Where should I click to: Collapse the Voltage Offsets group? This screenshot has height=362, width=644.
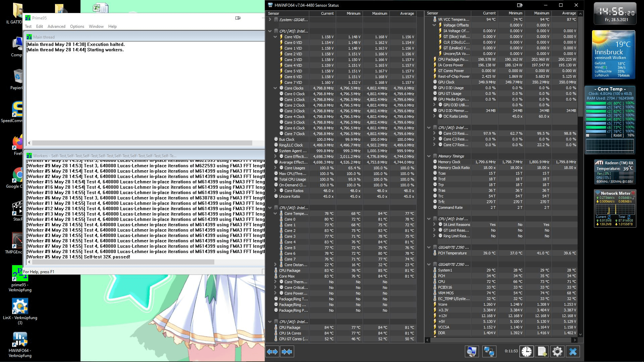[x=434, y=25]
